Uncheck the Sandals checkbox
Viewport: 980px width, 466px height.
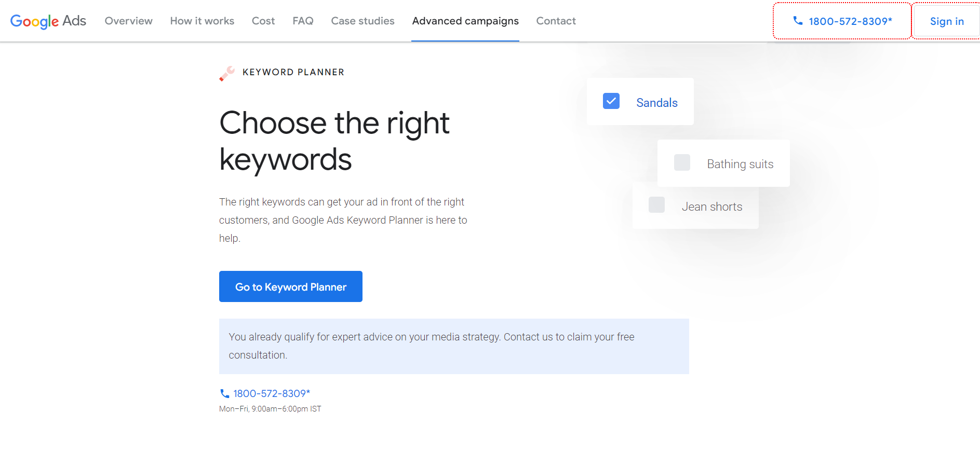[611, 101]
